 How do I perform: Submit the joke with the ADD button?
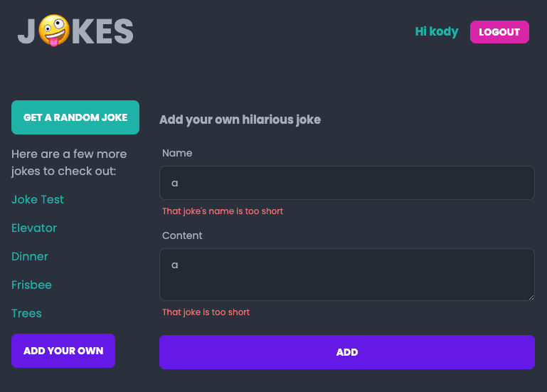346,352
